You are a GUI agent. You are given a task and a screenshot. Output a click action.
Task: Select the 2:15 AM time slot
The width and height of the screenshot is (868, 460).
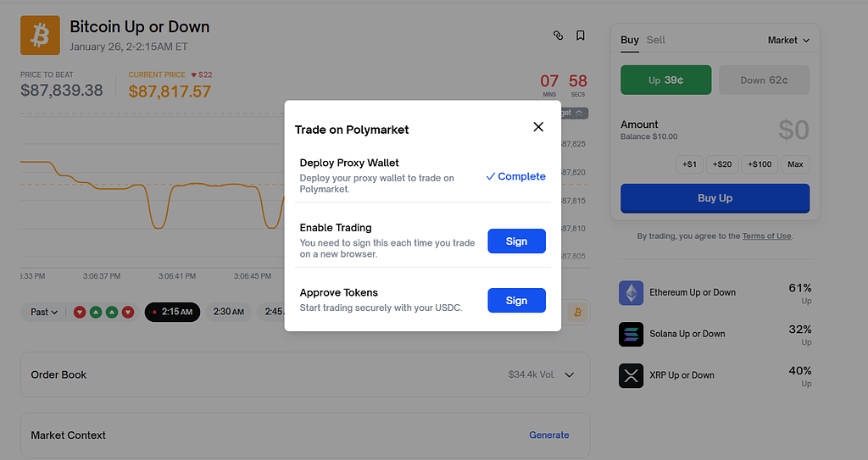173,313
